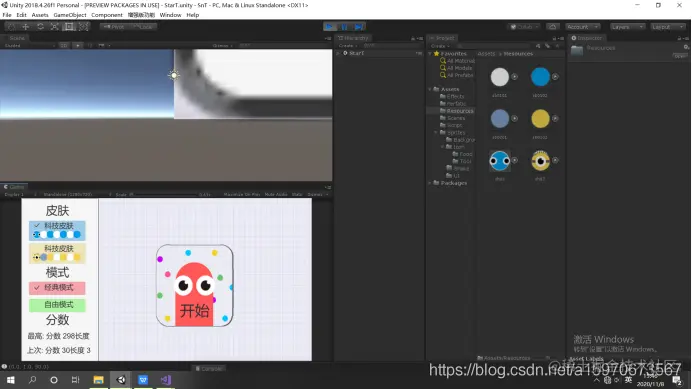Select the combined Transform tool
The image size is (692, 389).
(84, 27)
